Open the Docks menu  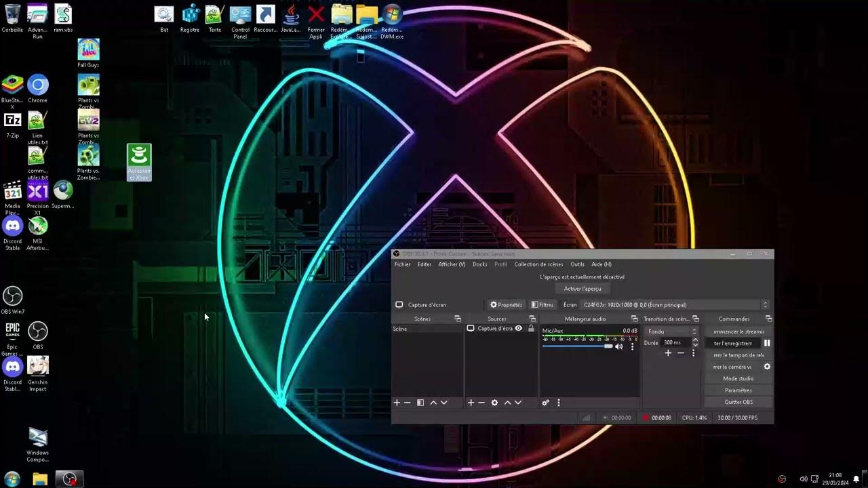[480, 264]
